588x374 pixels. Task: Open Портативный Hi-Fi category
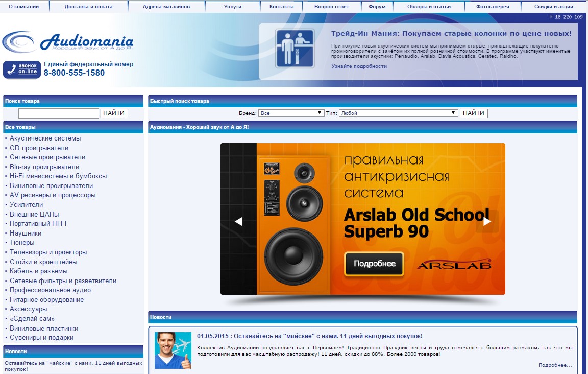point(38,223)
